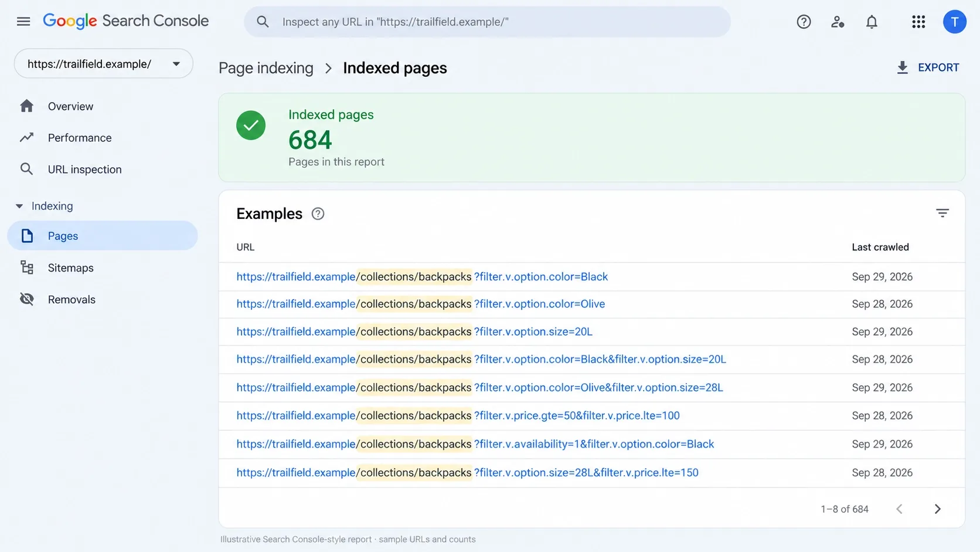Open URL with price gte=50 lte=100
Image resolution: width=980 pixels, height=552 pixels.
458,415
